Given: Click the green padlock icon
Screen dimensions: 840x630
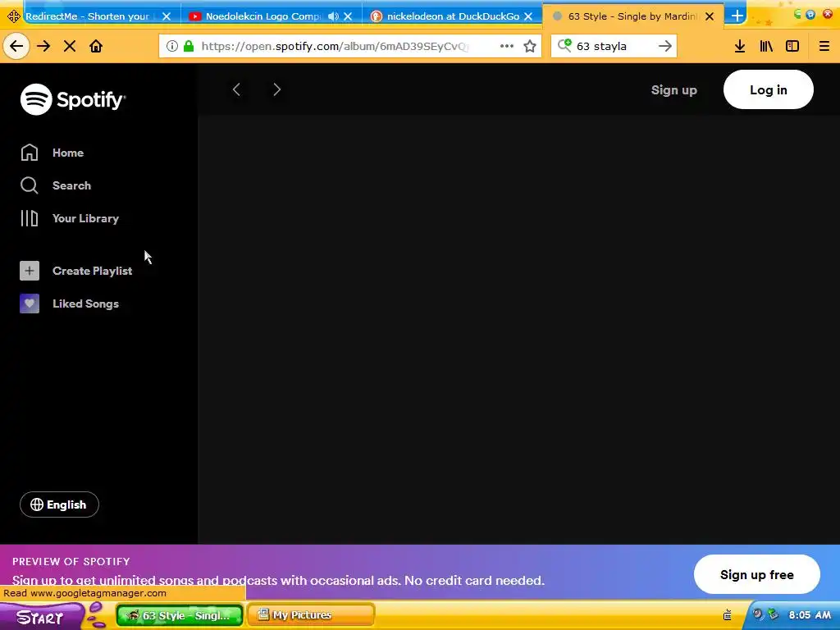Looking at the screenshot, I should (x=189, y=46).
